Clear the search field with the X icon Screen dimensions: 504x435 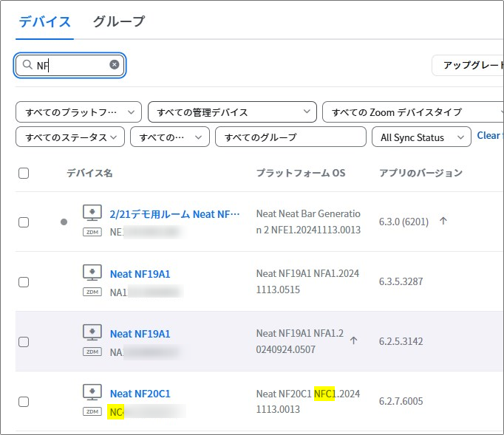click(114, 65)
